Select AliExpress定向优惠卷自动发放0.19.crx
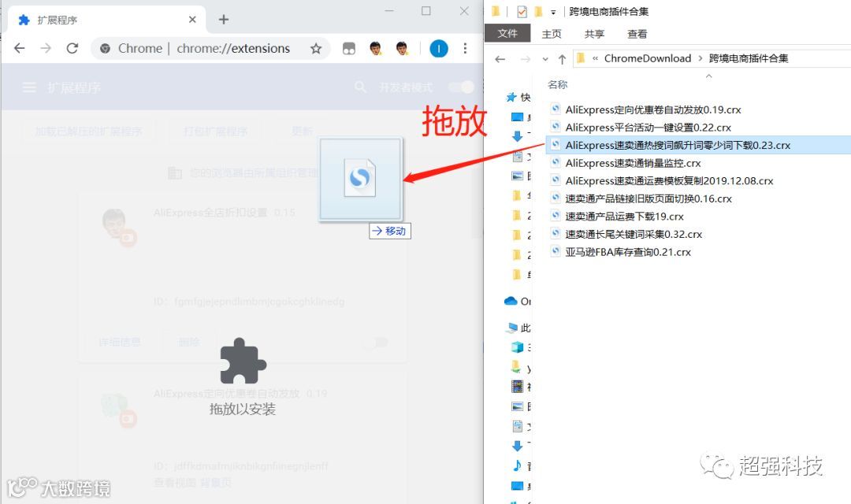 [x=653, y=109]
